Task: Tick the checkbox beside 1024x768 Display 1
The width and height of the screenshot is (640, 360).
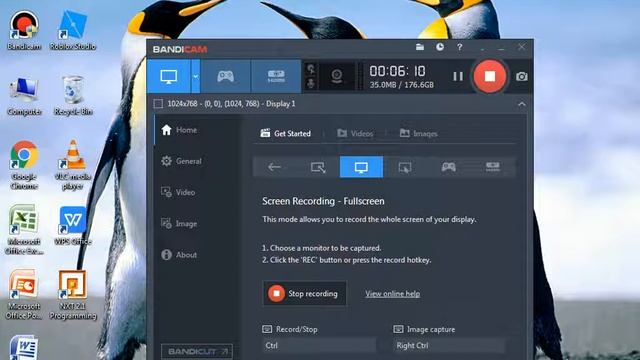Action: click(158, 104)
